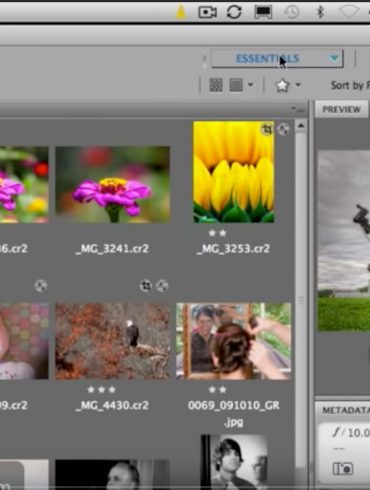
Task: Select the pink zinnia thumbnail _MG_3241.cr2
Action: coord(113,185)
